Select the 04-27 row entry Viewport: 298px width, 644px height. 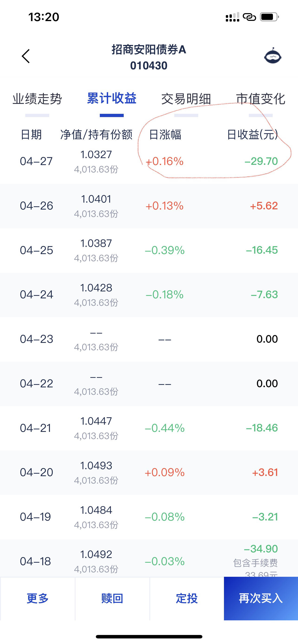[149, 162]
